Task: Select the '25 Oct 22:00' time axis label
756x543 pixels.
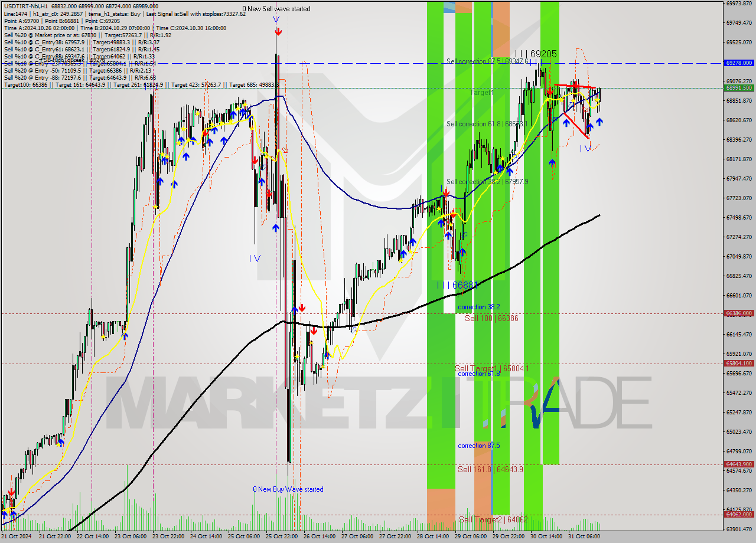Action: click(x=281, y=537)
